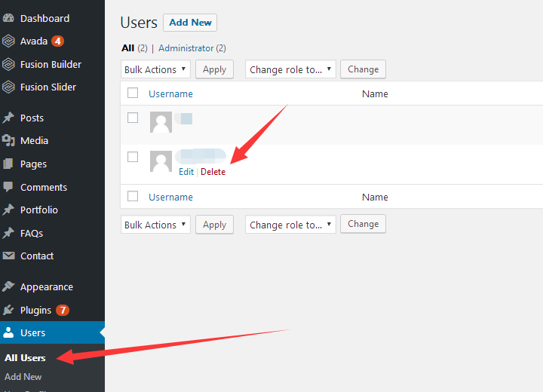Click the Media icon in sidebar
Screen dimensions: 543x392
click(8, 141)
